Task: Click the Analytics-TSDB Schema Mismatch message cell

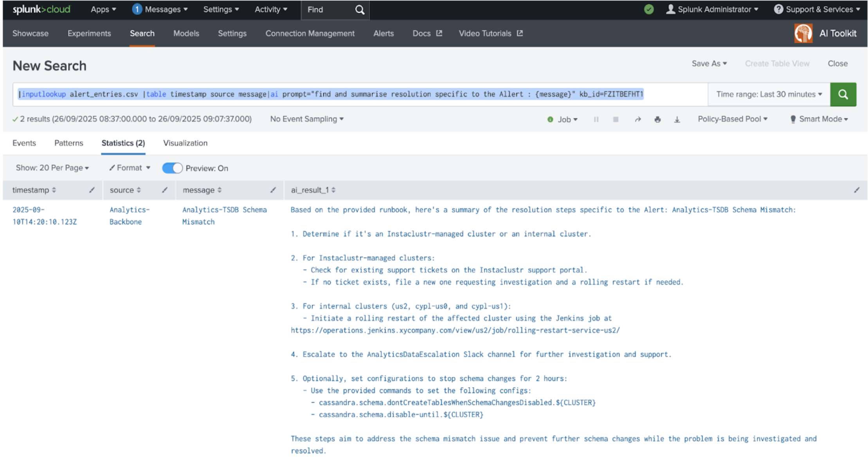Action: pos(225,216)
